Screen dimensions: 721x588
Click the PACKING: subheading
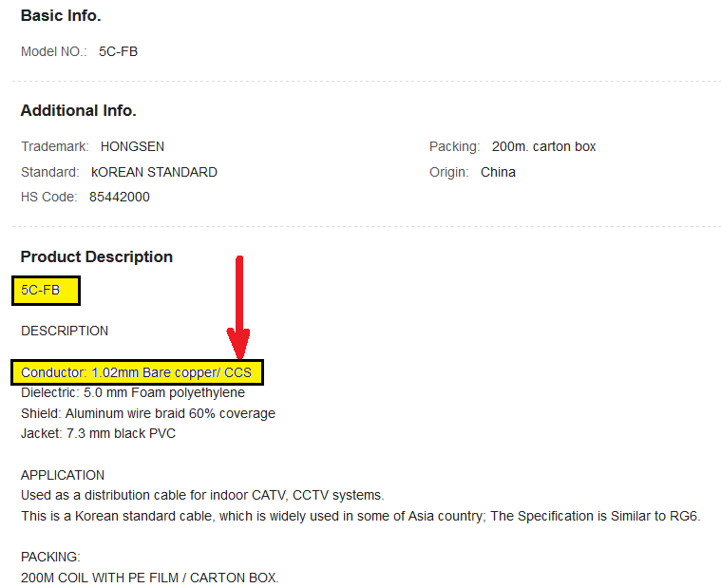click(x=50, y=558)
